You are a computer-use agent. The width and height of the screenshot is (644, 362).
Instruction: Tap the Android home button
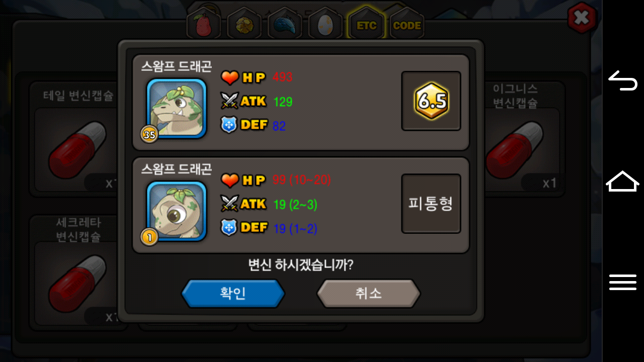point(623,181)
